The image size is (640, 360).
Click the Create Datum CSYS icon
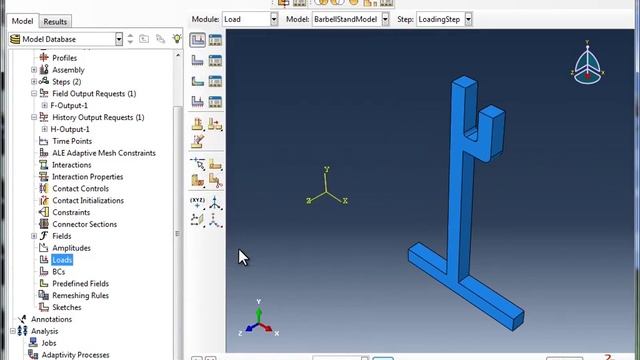point(215,220)
